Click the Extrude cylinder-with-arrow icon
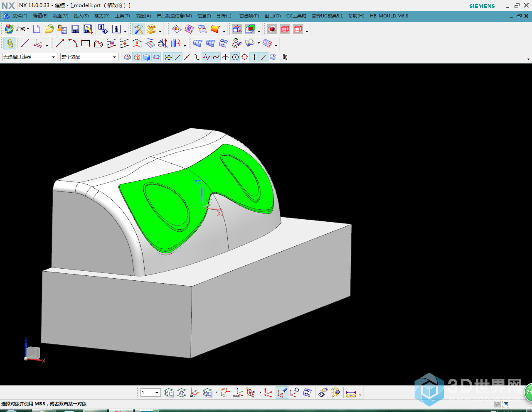 tap(175, 43)
